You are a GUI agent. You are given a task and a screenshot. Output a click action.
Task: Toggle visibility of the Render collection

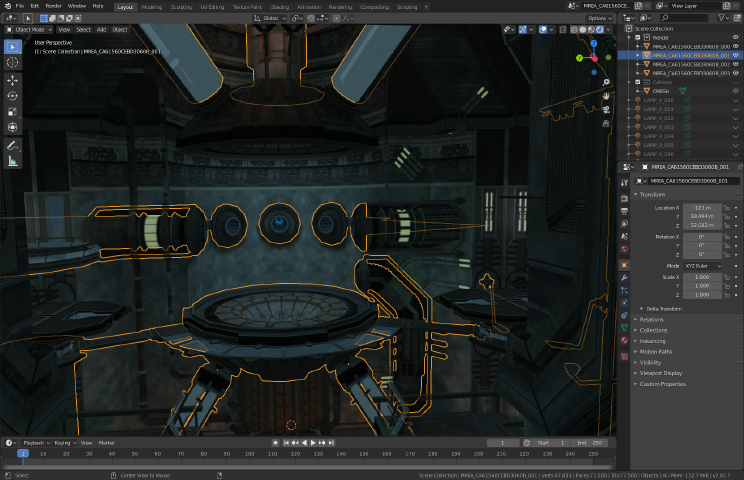click(x=735, y=37)
